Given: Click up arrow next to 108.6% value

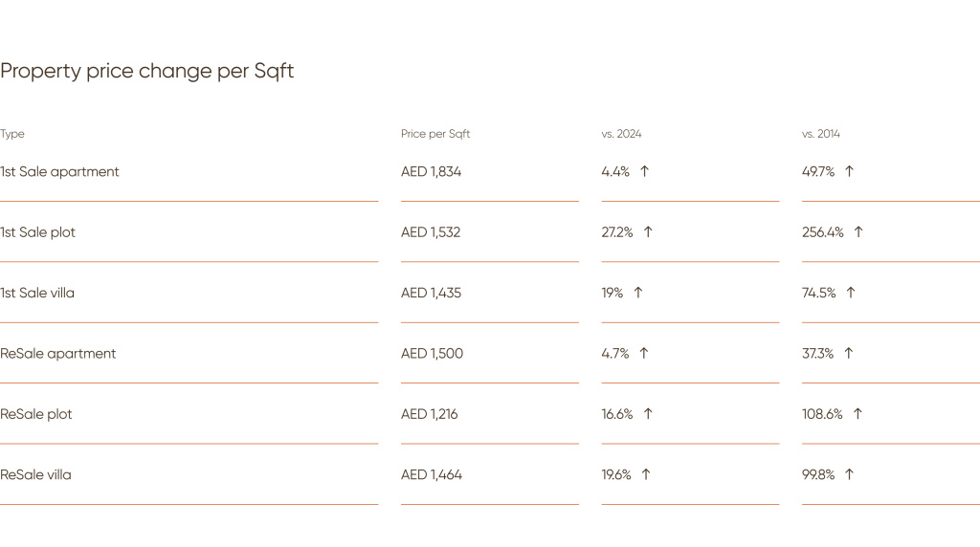Looking at the screenshot, I should coord(858,413).
